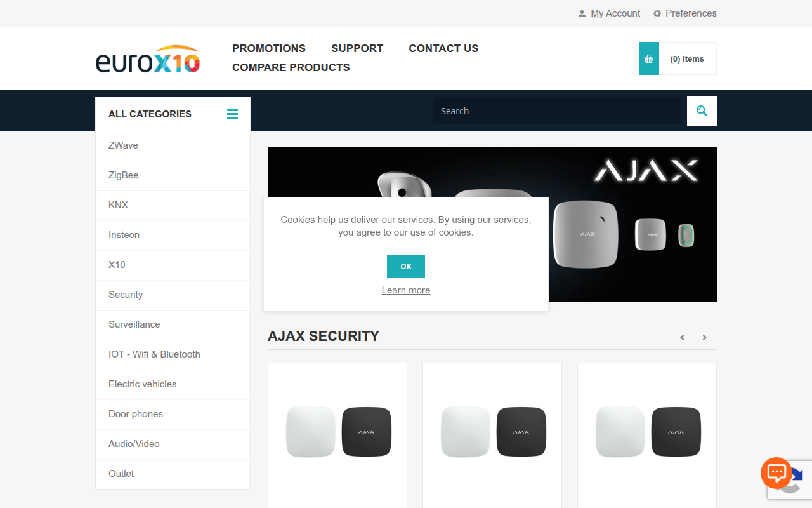Viewport: 812px width, 508px height.
Task: Show next Ajax Security products
Action: click(x=704, y=337)
